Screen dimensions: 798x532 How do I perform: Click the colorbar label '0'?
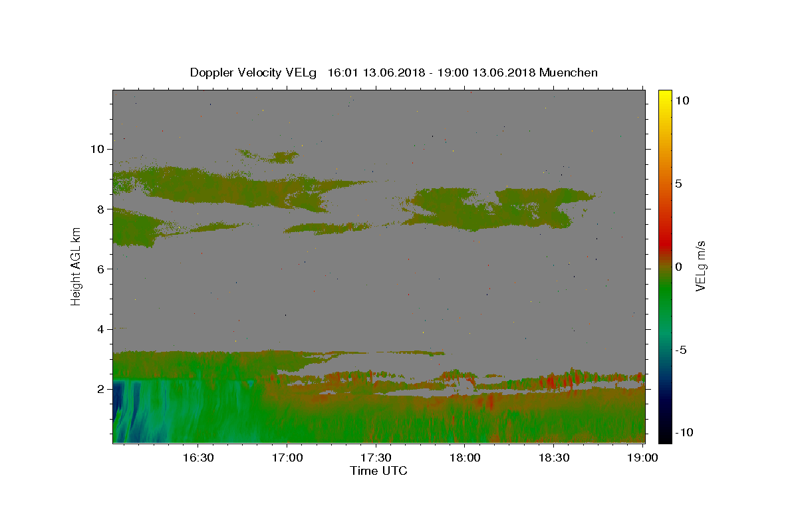(678, 267)
